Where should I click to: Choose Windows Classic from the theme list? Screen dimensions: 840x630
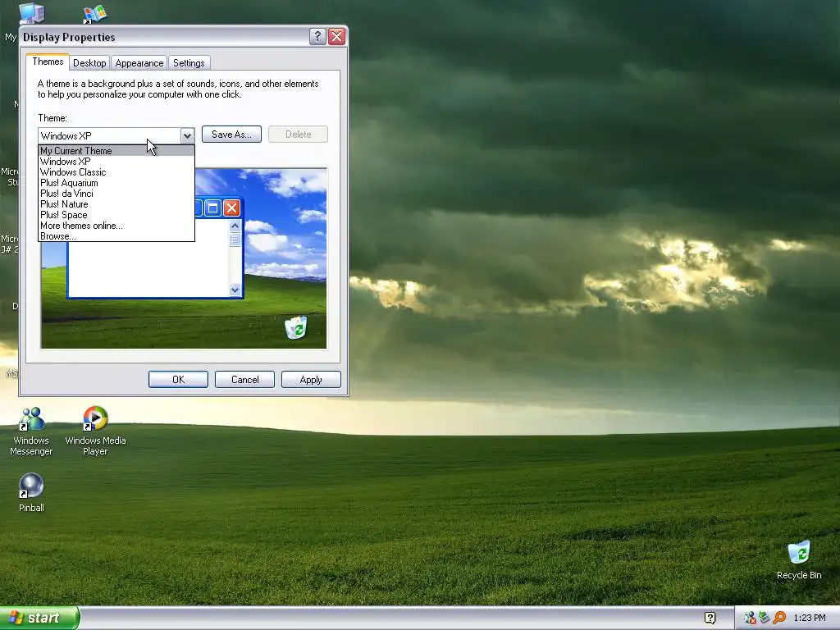click(116, 172)
